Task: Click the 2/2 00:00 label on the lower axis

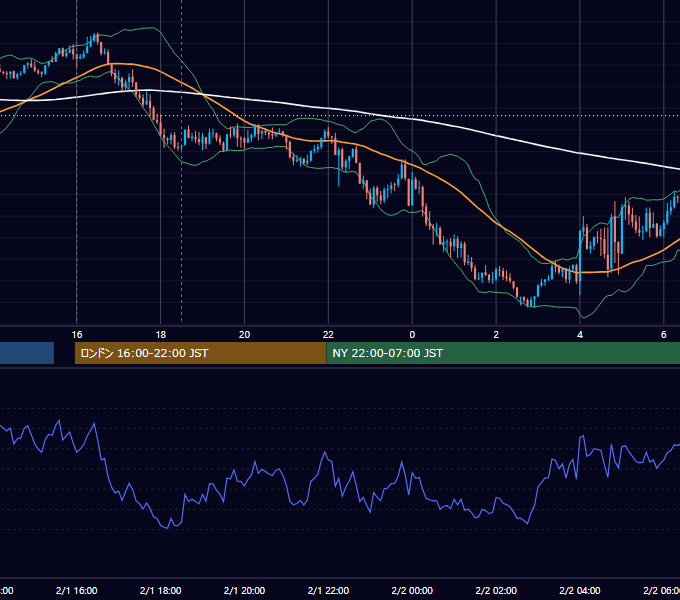Action: (412, 591)
